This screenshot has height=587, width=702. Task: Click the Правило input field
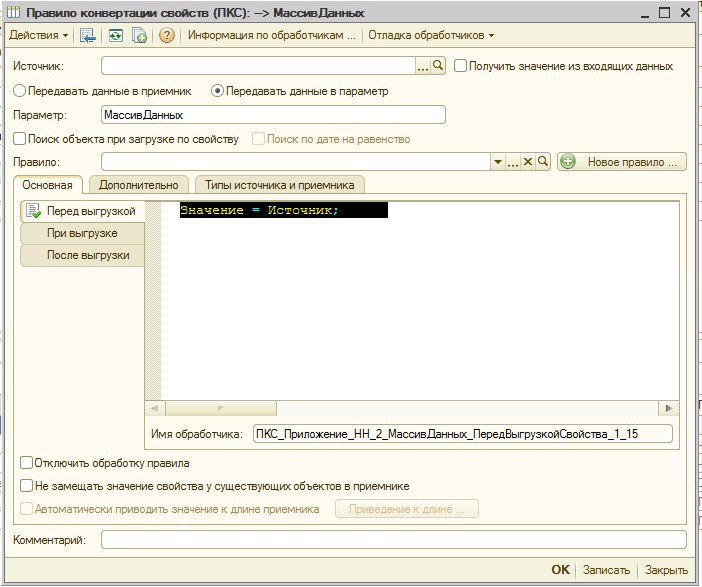coord(296,162)
